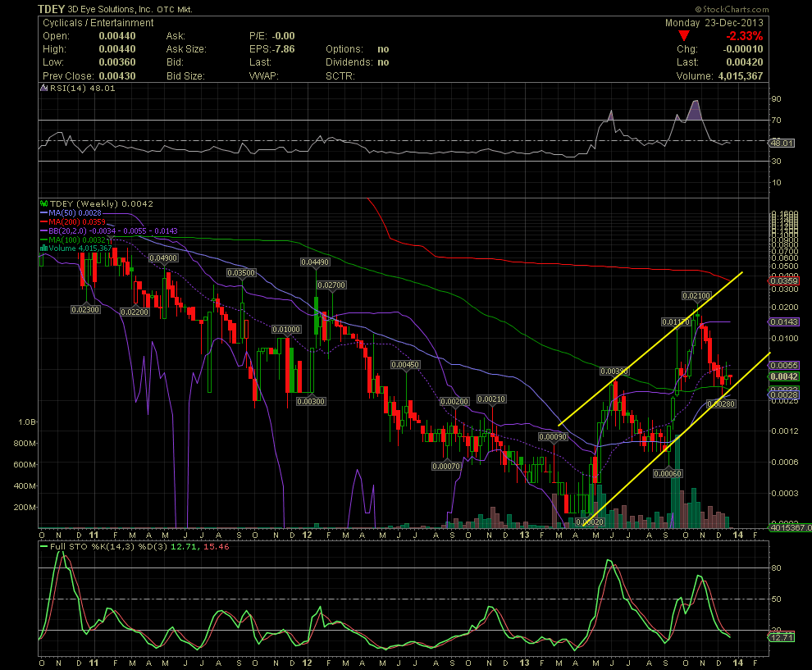Click the 0.00280 price low label

coord(721,403)
